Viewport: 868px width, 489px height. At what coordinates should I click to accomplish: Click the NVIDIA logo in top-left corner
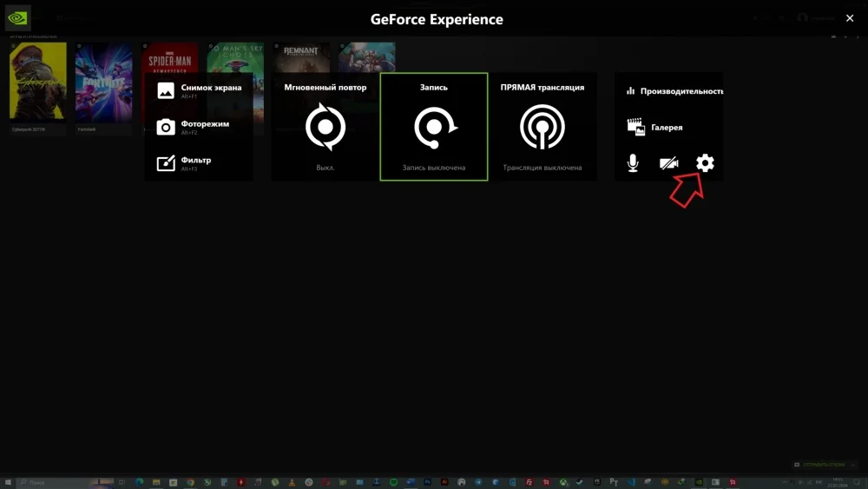tap(17, 18)
